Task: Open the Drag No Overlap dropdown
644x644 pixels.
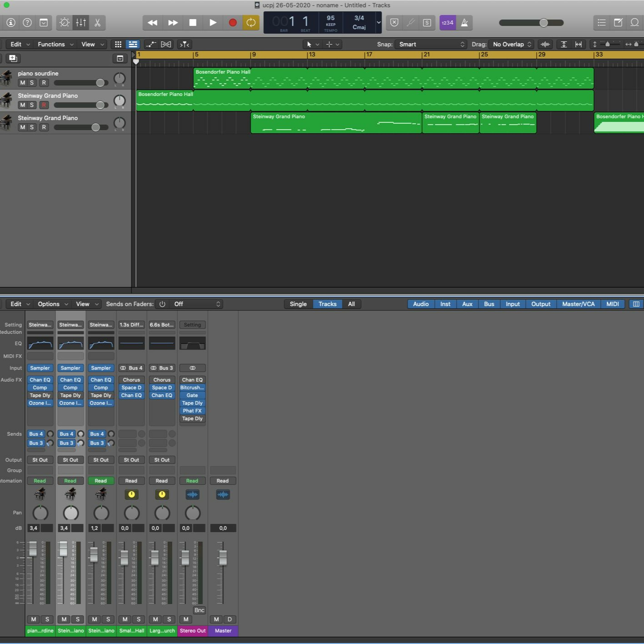Action: tap(511, 44)
